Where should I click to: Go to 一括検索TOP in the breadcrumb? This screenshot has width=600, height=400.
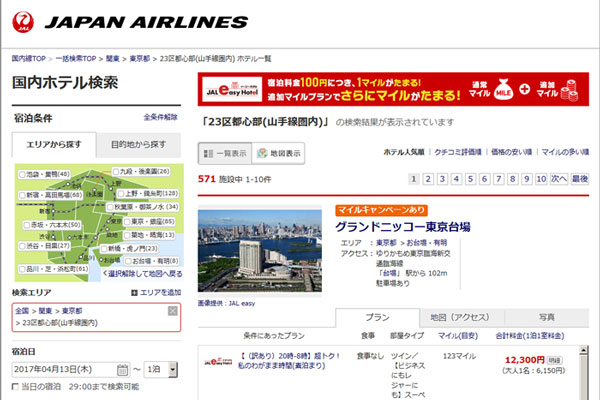tap(76, 59)
